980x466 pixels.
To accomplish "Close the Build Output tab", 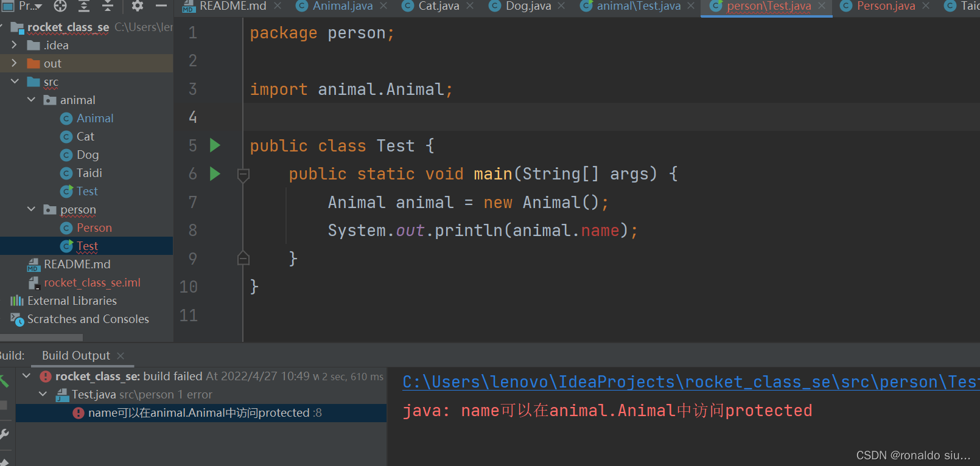I will (x=121, y=356).
